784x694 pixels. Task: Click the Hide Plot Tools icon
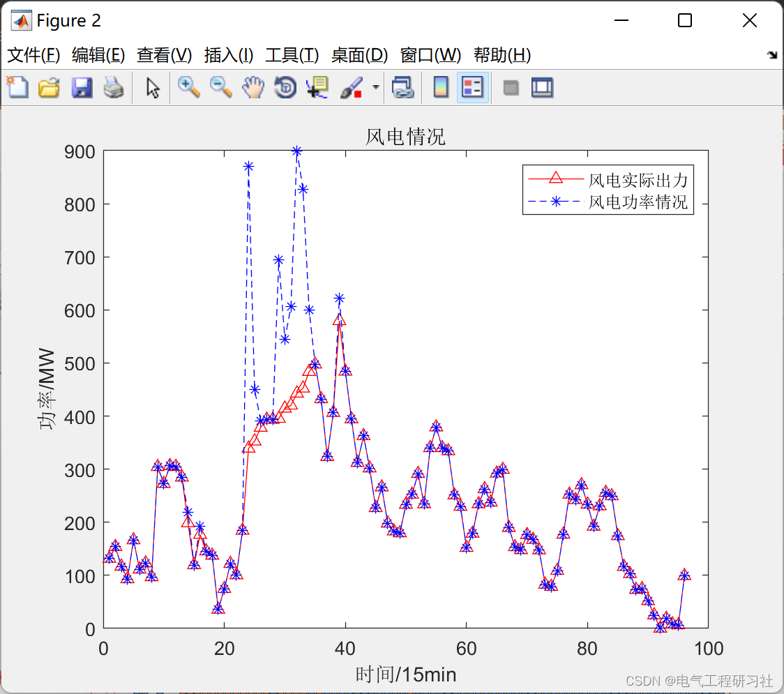[x=511, y=88]
